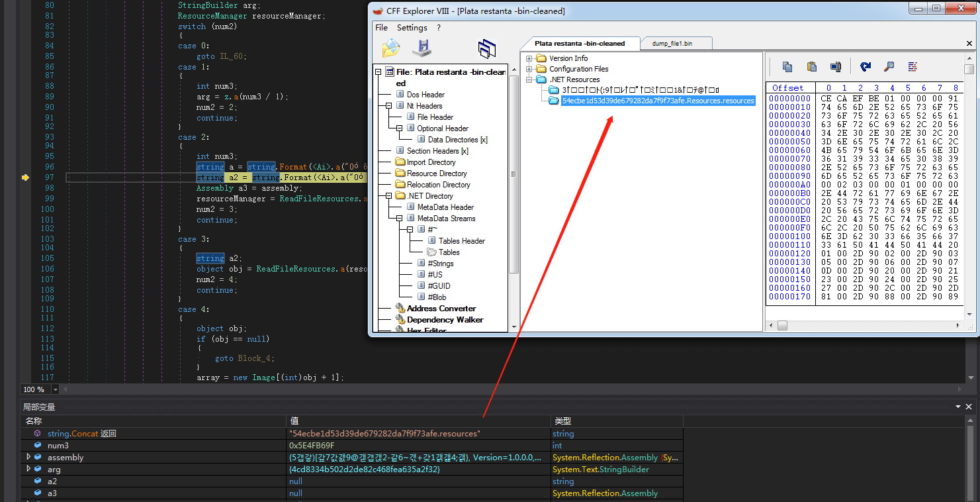Click the red-blue lines icon in hex toolbar
Viewport: 980px width, 502px height.
pos(913,66)
